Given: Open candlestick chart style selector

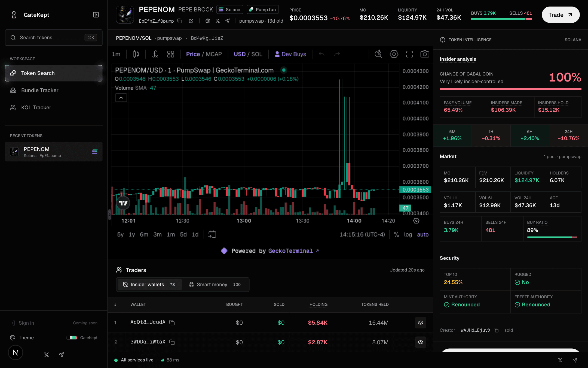Looking at the screenshot, I should (x=136, y=54).
